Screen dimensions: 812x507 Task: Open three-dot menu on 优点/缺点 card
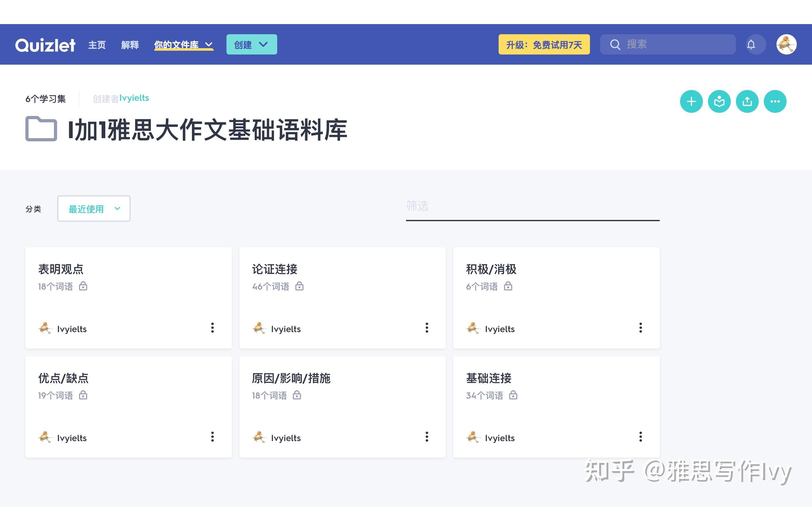coord(213,437)
